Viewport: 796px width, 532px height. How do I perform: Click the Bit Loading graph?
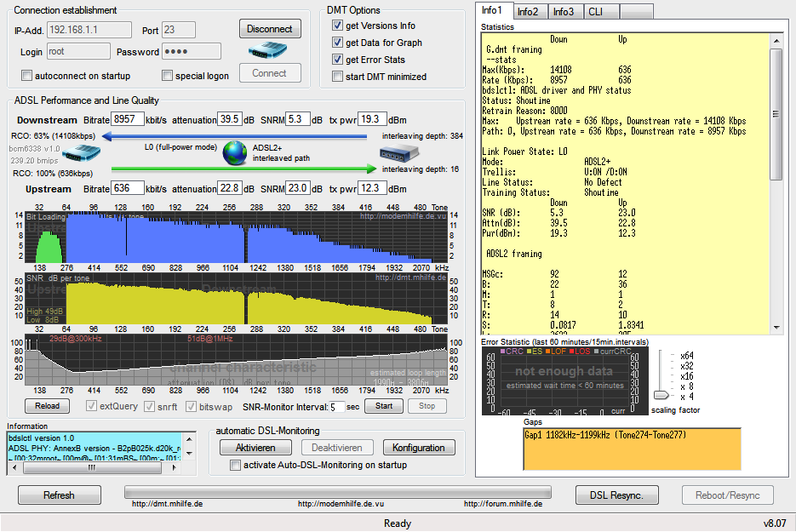point(237,237)
